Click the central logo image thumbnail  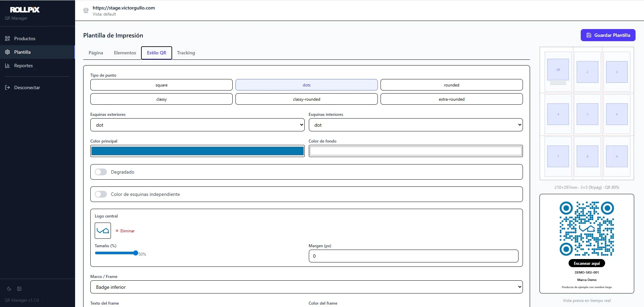click(x=103, y=231)
